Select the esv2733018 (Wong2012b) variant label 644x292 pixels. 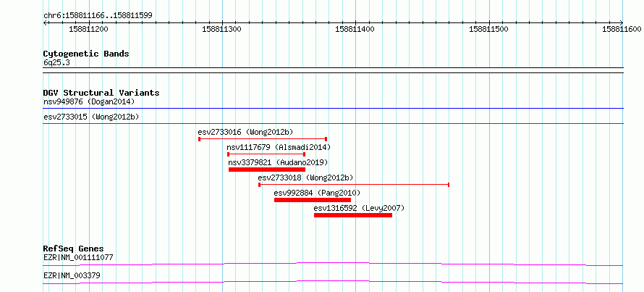[305, 178]
